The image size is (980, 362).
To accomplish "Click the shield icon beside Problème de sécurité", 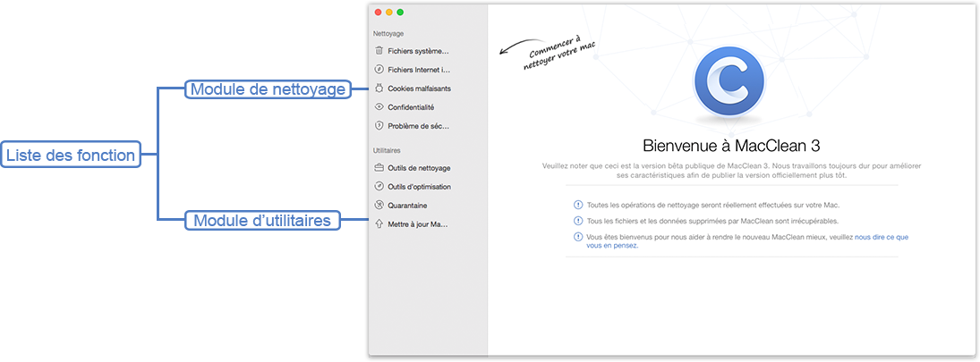I will click(x=379, y=125).
